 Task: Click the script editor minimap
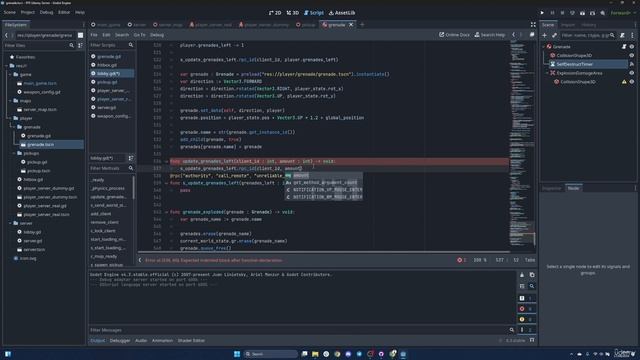pos(522,145)
